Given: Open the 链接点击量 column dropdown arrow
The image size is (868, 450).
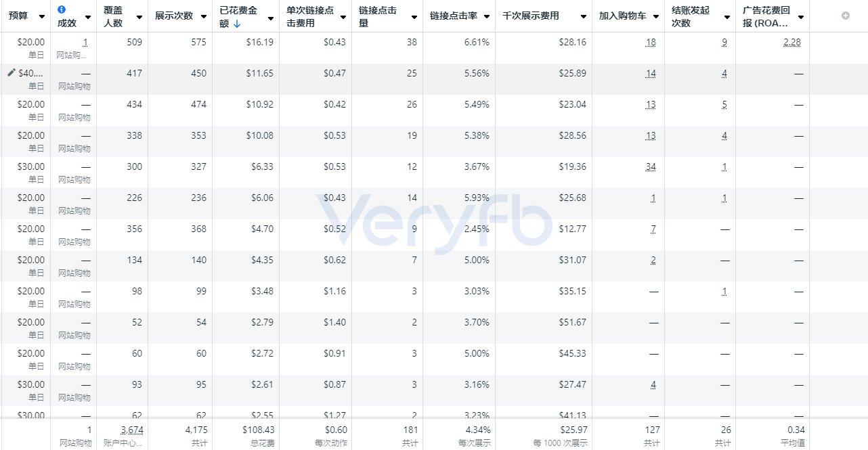Looking at the screenshot, I should [x=414, y=17].
